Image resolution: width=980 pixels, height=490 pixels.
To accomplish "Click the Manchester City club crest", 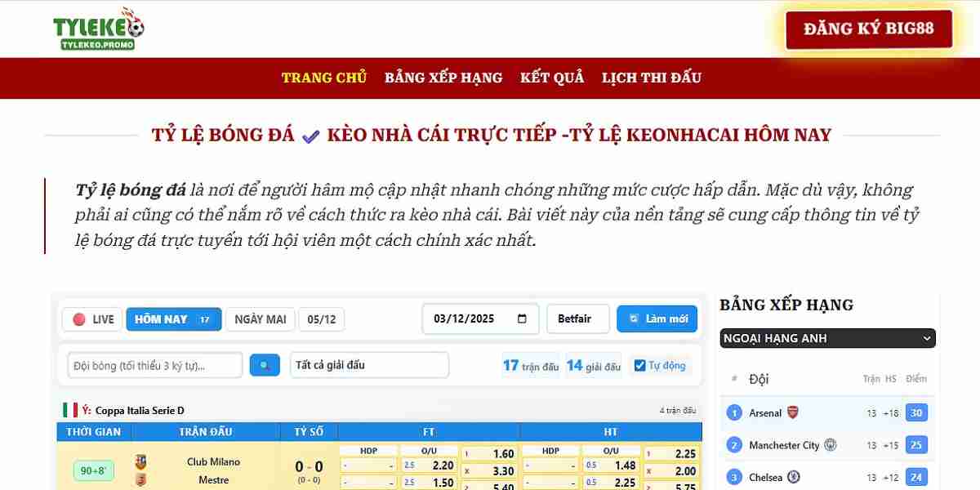I will point(830,445).
